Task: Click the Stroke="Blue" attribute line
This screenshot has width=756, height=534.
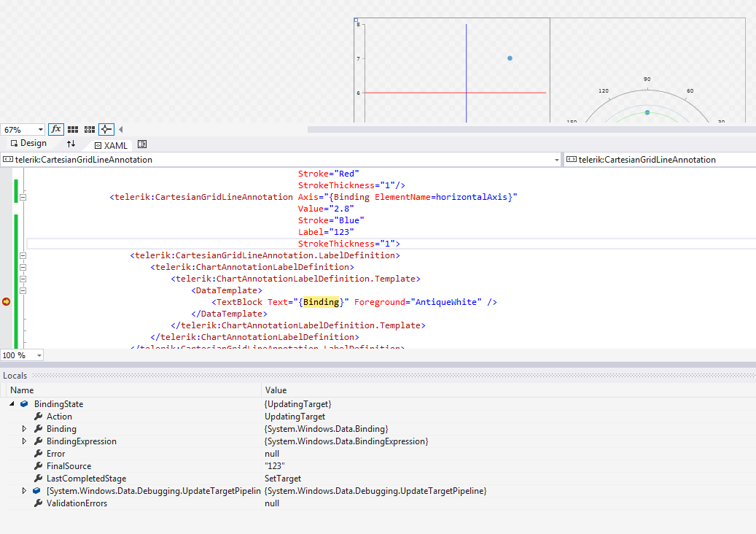Action: coord(331,220)
